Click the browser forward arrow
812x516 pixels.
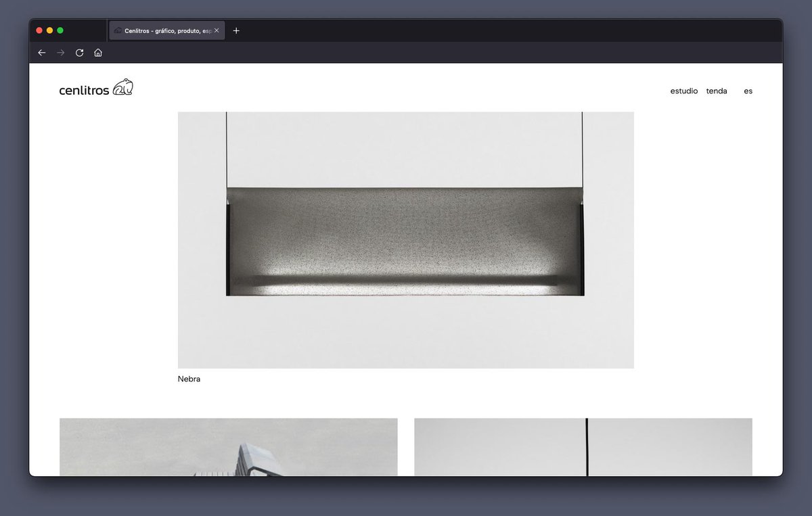tap(61, 53)
